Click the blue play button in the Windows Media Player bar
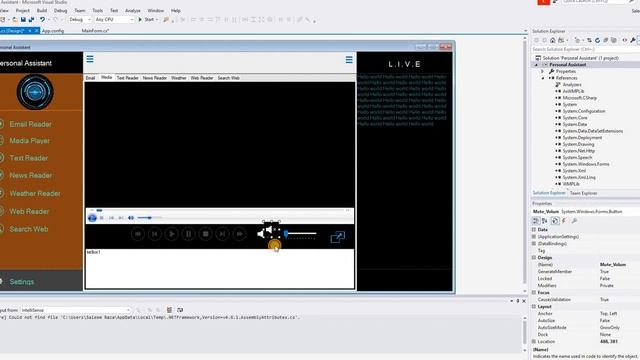 tap(92, 218)
